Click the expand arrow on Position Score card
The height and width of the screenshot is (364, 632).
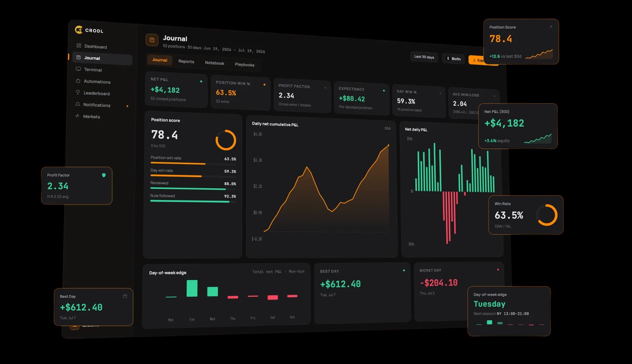pyautogui.click(x=551, y=27)
